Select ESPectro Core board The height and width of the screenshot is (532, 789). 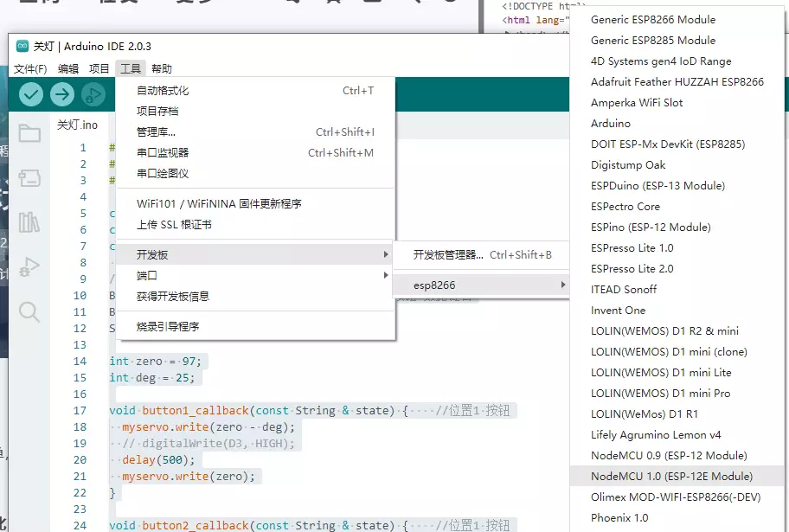pos(679,207)
